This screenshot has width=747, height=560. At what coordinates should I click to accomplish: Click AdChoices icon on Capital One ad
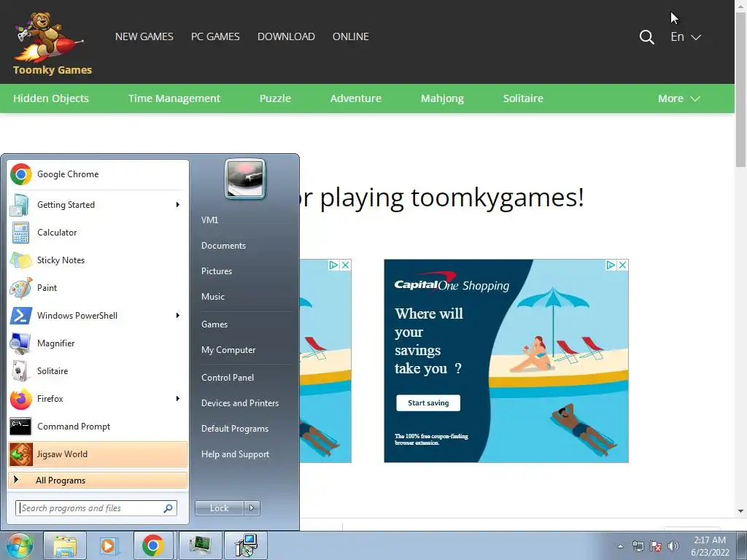(x=611, y=265)
